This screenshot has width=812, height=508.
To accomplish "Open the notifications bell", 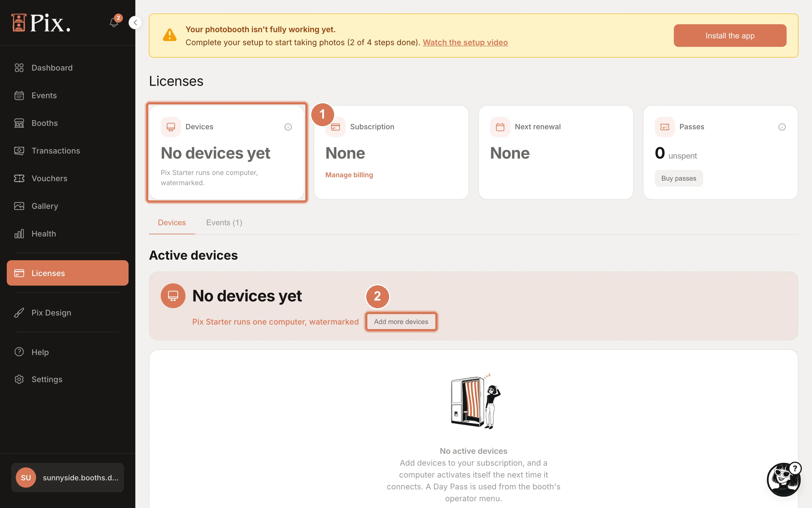I will coord(114,23).
